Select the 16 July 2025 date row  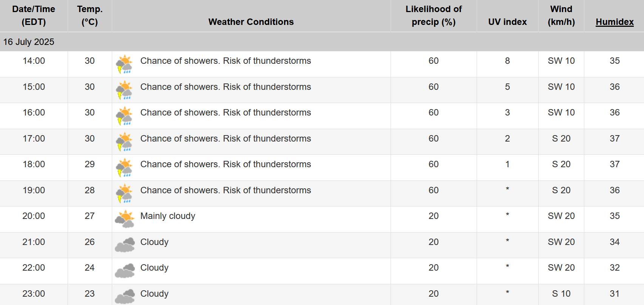(x=322, y=42)
